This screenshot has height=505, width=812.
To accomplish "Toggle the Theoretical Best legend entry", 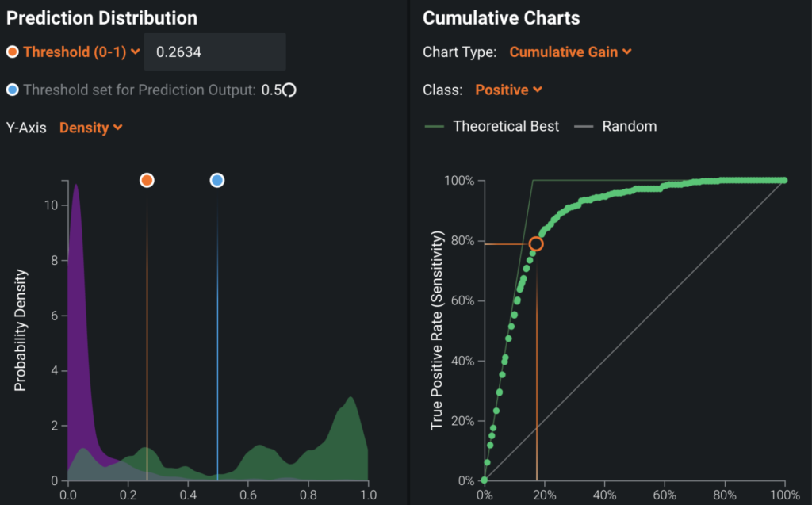I will [505, 126].
